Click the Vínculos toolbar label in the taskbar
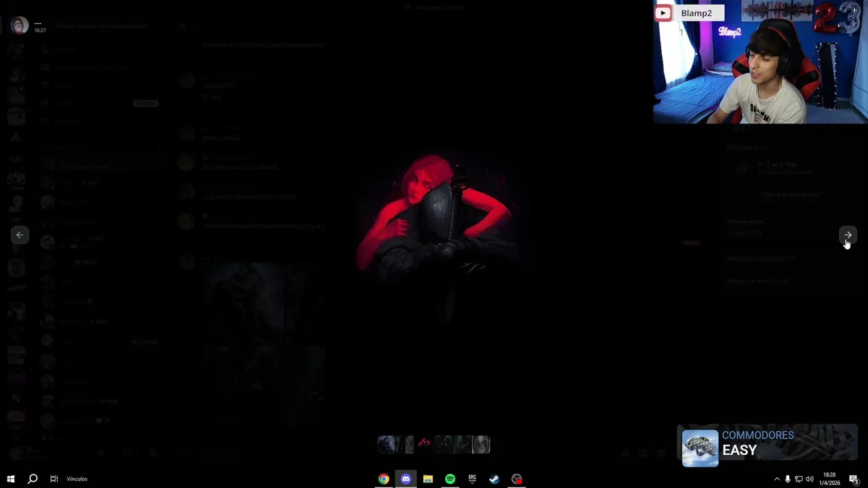Screen dimensions: 868x488 77,479
